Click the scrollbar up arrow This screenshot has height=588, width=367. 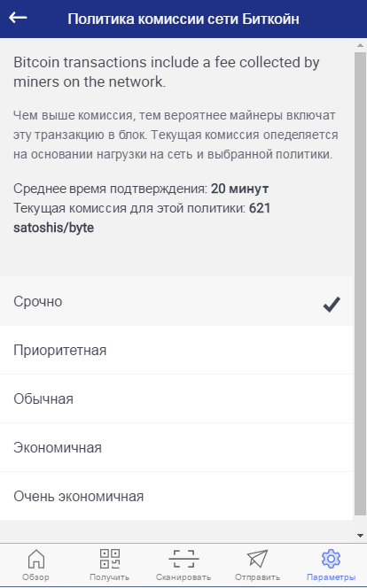point(360,45)
